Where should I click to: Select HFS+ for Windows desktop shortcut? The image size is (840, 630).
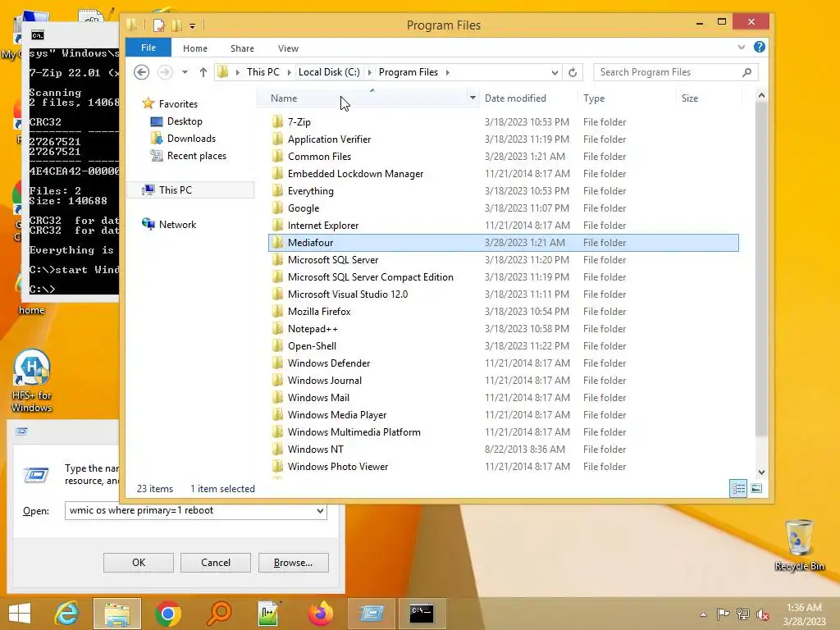[x=32, y=381]
